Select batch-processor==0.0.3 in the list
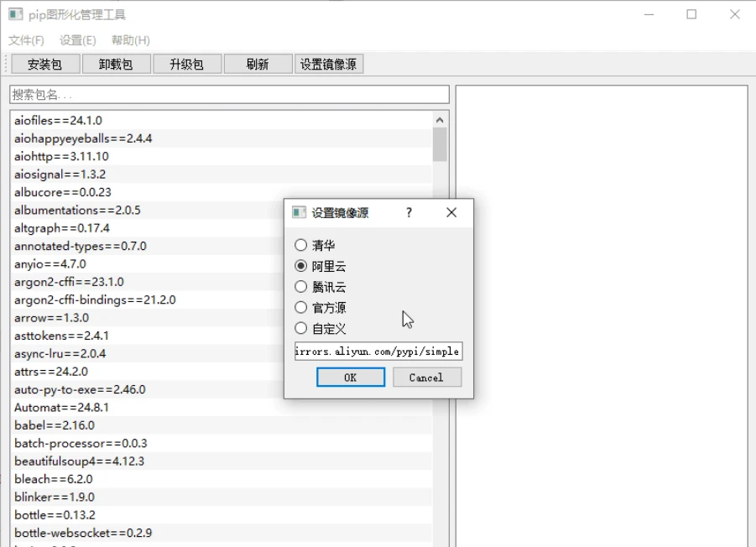Image resolution: width=756 pixels, height=547 pixels. tap(221, 443)
